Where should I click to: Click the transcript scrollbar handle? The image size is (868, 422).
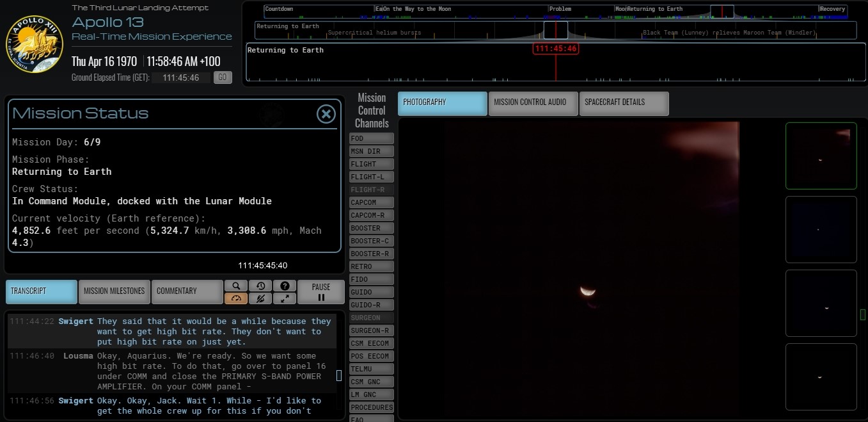pyautogui.click(x=339, y=375)
